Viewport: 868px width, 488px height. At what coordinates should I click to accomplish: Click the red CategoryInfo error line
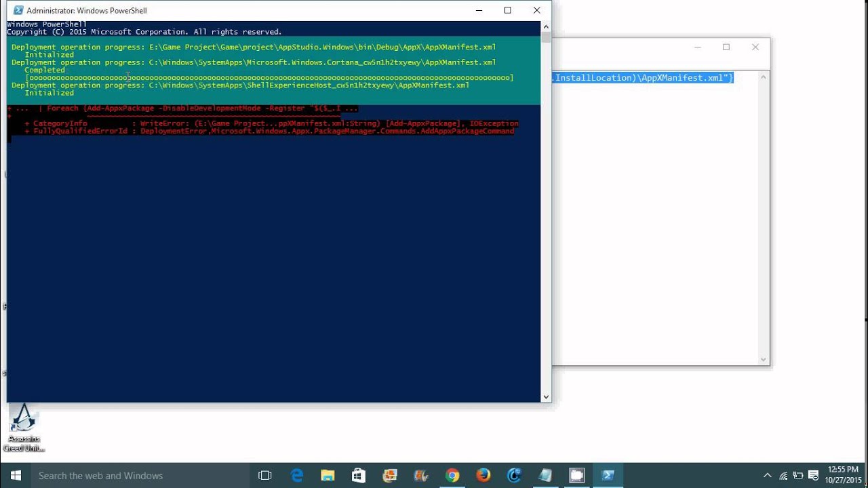(271, 123)
